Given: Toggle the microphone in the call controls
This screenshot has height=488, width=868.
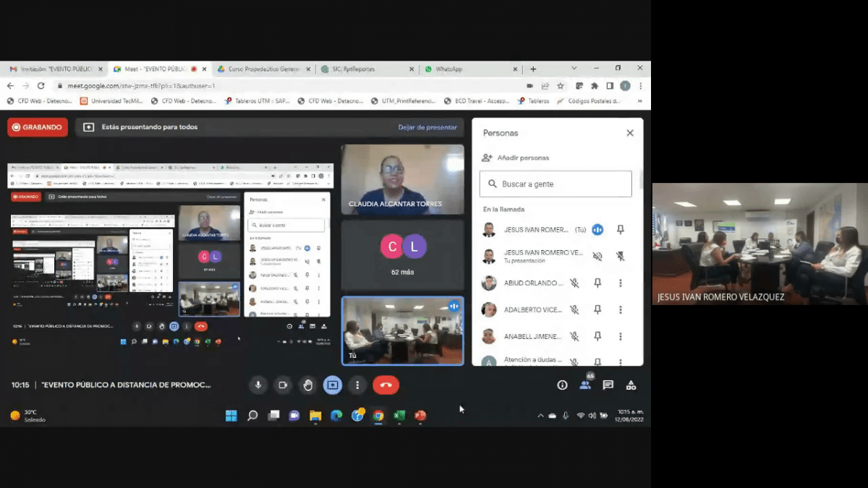Looking at the screenshot, I should (258, 385).
